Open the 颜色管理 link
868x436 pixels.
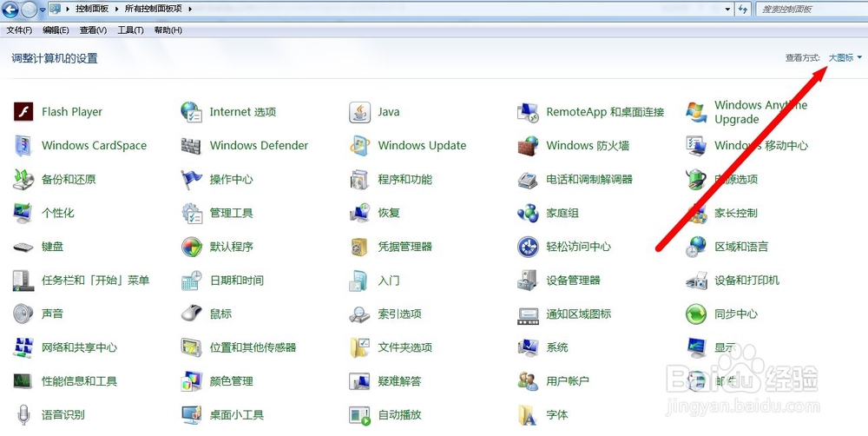click(232, 381)
